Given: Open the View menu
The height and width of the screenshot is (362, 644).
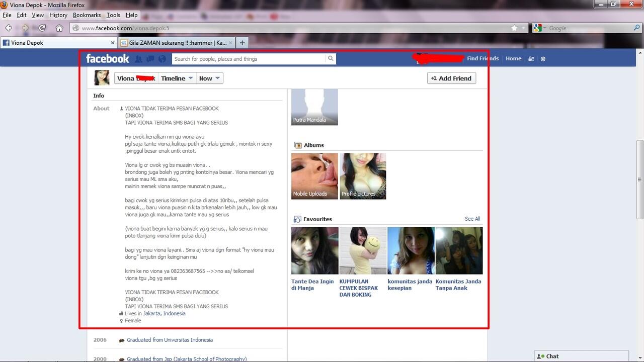Looking at the screenshot, I should [x=38, y=15].
